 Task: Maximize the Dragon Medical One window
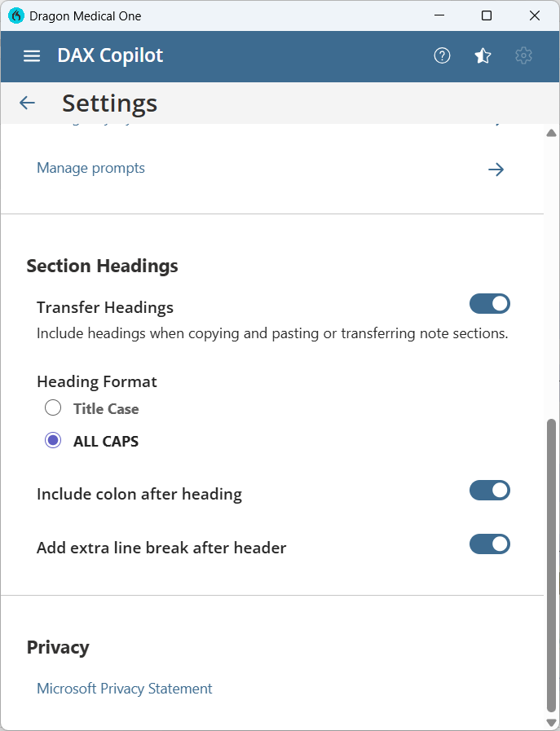coord(487,15)
